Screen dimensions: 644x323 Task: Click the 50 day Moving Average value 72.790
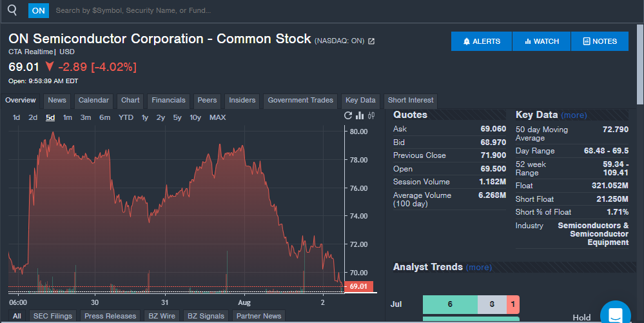(x=615, y=130)
